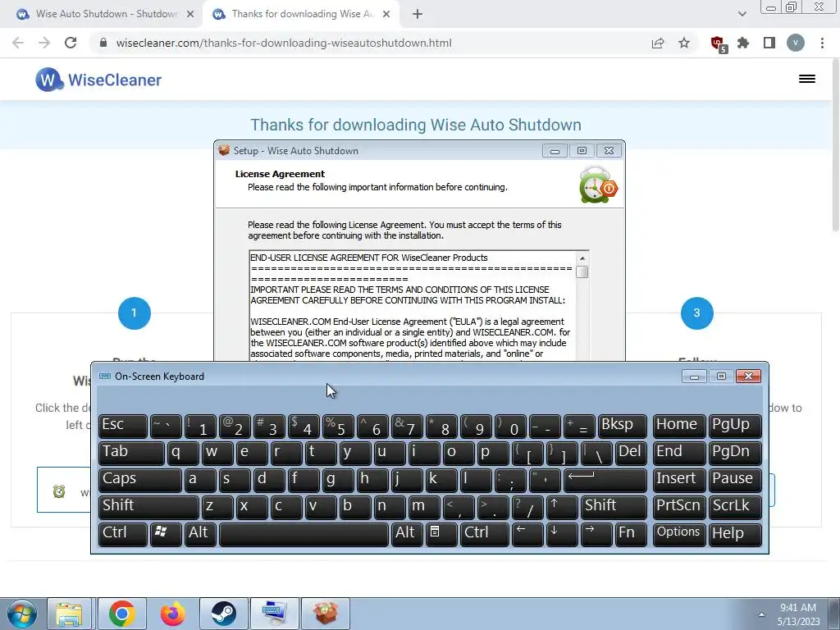Click the Enter key on On-Screen Keyboard
The image size is (840, 630).
click(605, 480)
